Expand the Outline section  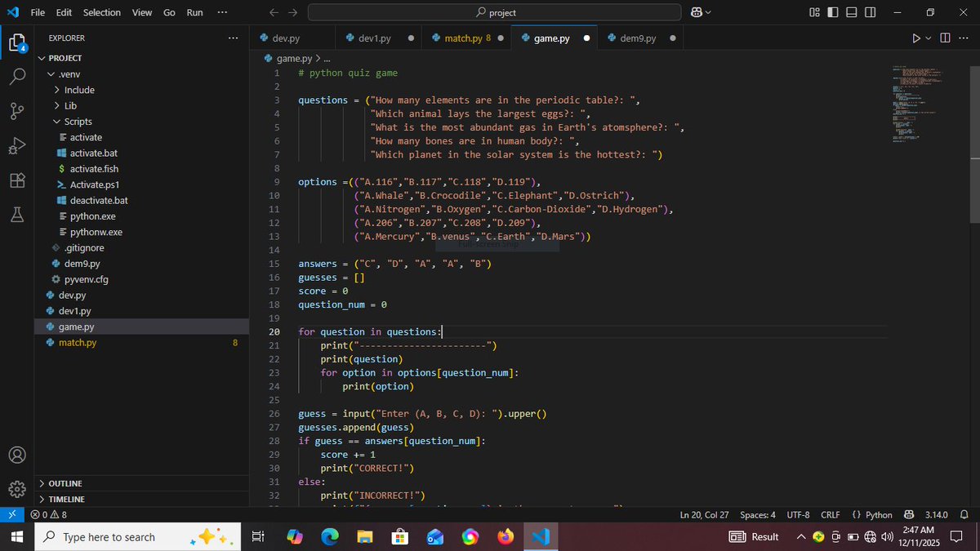click(x=65, y=482)
